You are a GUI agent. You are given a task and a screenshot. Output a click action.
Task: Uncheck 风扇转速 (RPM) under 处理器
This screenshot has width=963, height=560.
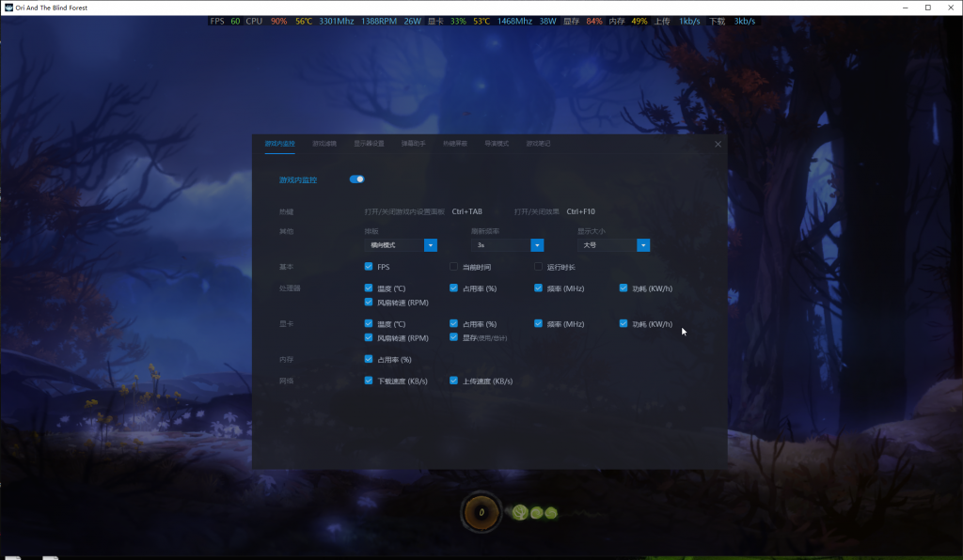[369, 302]
